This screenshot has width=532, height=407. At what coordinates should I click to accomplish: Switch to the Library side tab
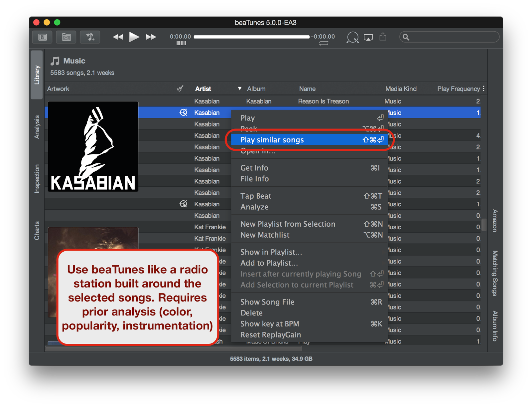pyautogui.click(x=37, y=75)
